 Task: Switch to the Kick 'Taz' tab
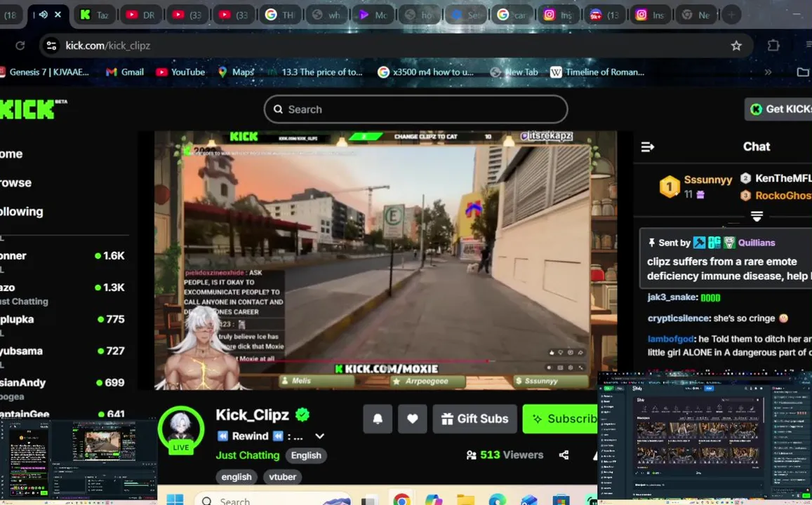click(x=95, y=15)
